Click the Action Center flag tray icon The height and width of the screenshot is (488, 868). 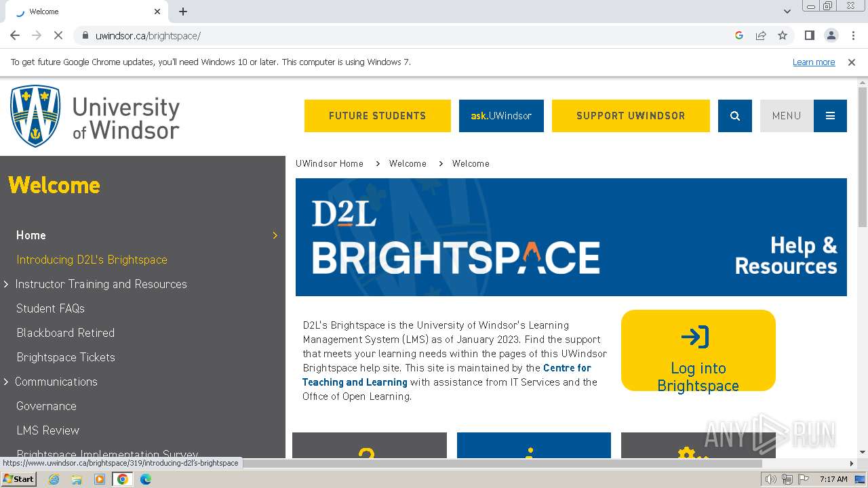click(803, 479)
